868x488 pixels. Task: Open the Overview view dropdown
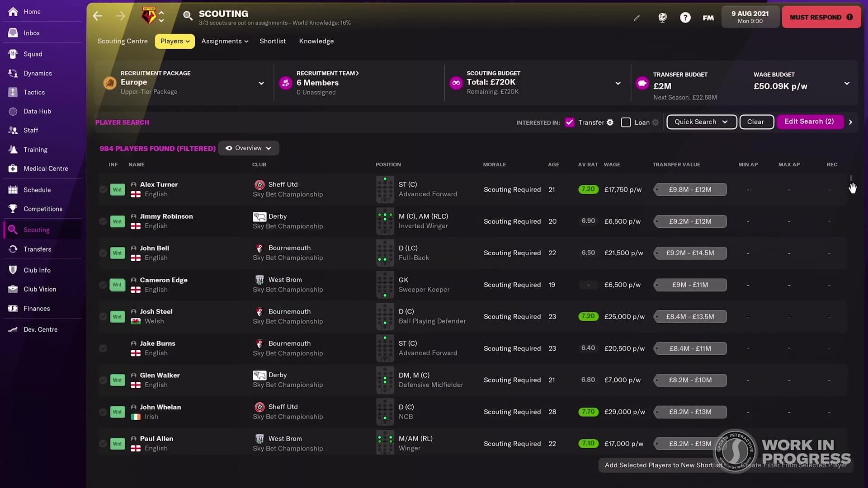click(248, 148)
